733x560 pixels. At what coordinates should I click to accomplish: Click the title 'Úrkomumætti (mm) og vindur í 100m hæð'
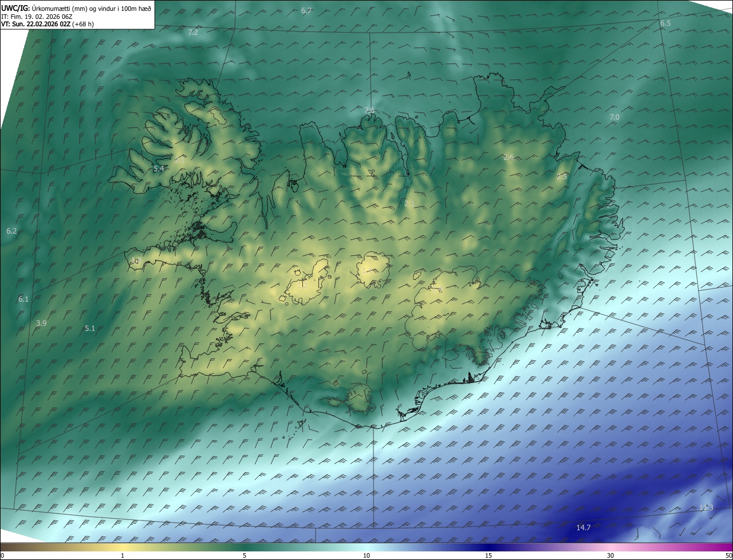pyautogui.click(x=90, y=8)
